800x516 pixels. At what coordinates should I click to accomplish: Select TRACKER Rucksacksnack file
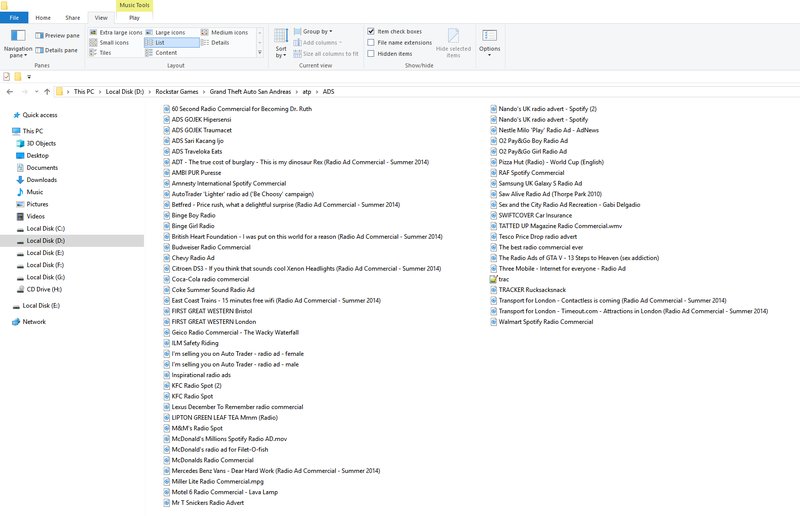[x=528, y=290]
